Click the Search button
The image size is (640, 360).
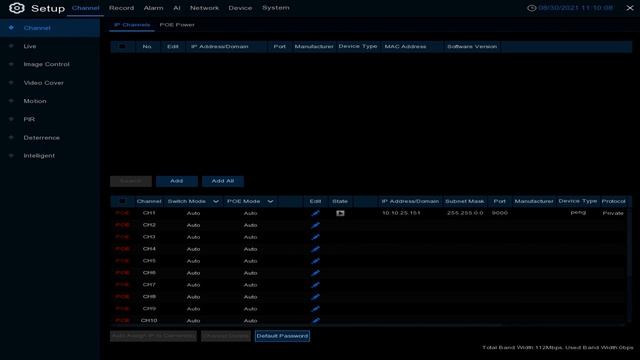(131, 181)
